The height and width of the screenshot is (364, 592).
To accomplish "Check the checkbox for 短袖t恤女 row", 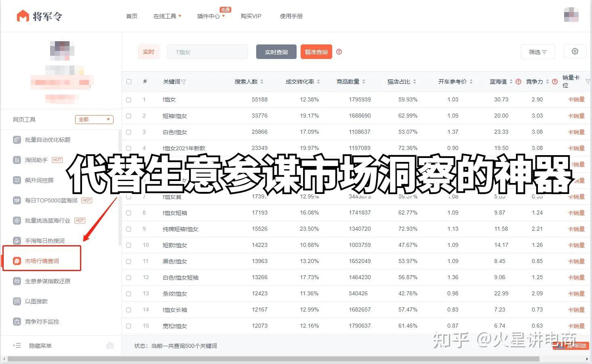I will (x=129, y=116).
